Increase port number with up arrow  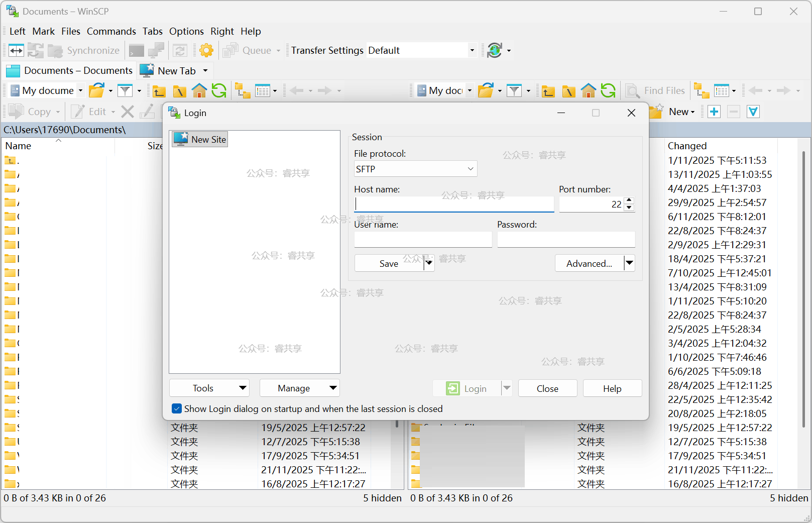click(629, 200)
